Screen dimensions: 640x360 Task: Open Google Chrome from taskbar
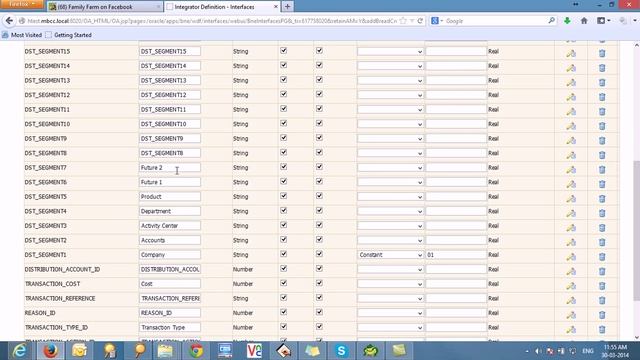[196, 351]
